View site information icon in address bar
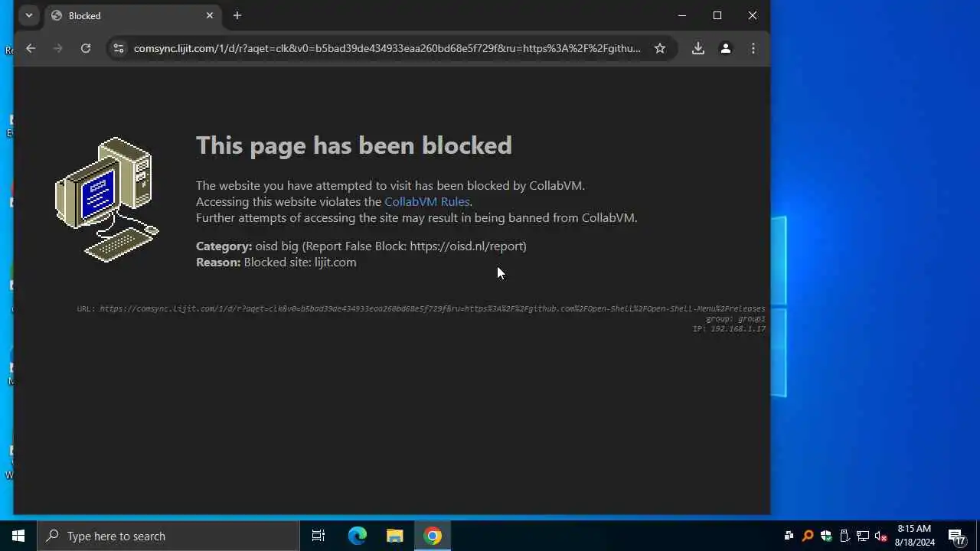 pos(118,48)
